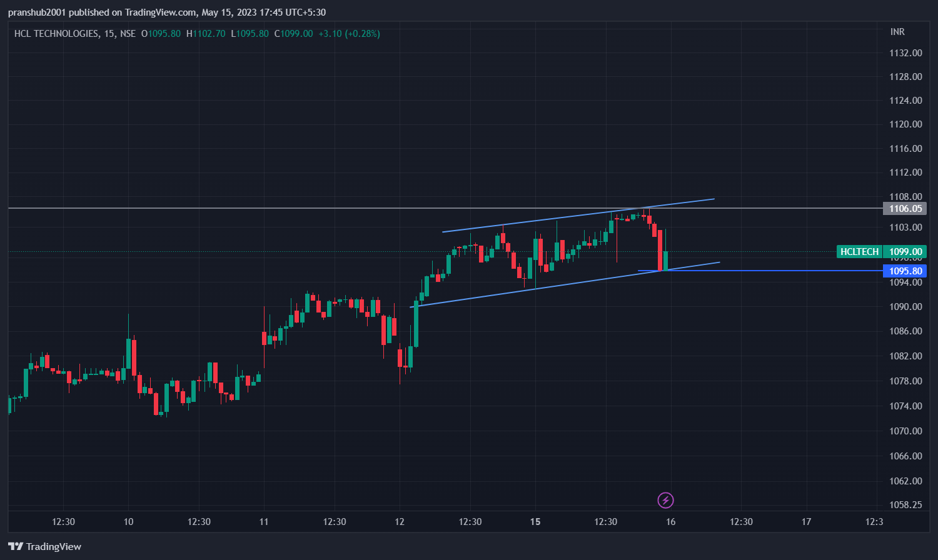Click the HCL TECHNOLOGIES symbol title

point(56,34)
